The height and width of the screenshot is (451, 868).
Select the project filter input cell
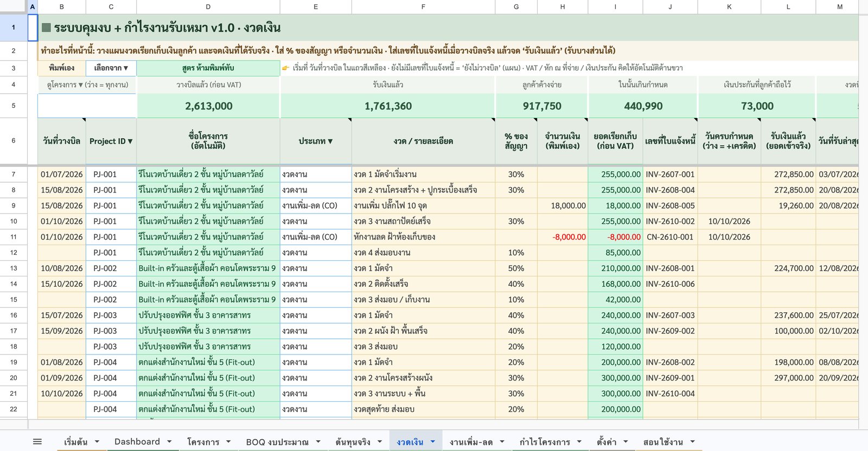(87, 106)
